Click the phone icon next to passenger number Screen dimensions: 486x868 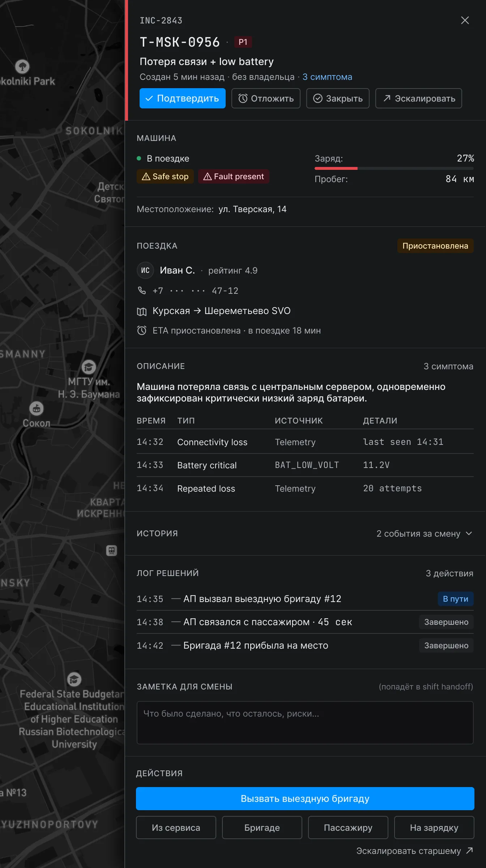pyautogui.click(x=142, y=291)
